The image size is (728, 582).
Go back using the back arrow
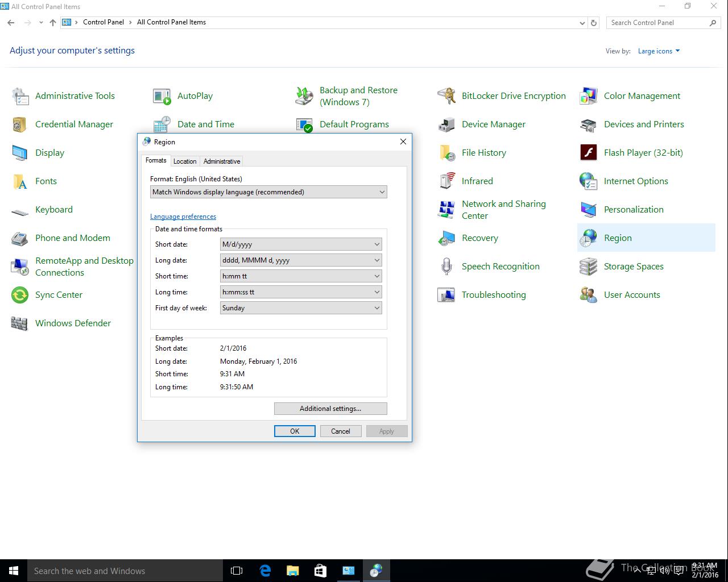point(11,23)
